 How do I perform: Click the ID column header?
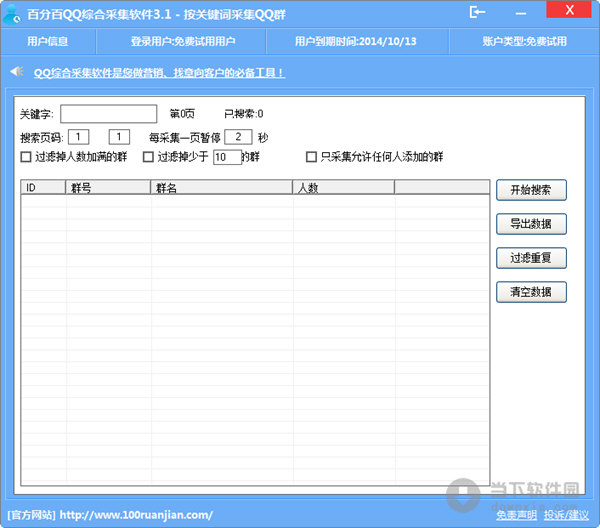(43, 187)
